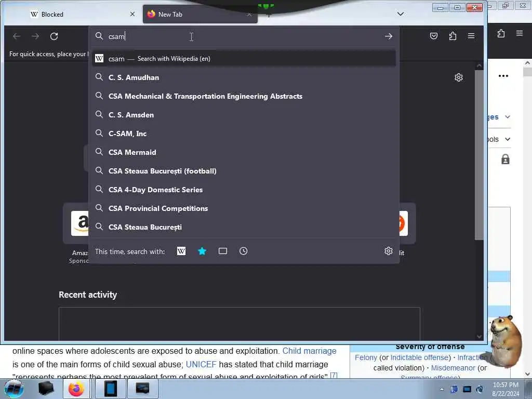Viewport: 532px width, 399px height.
Task: Open the Amazon sponsored shortcut tile
Action: pyautogui.click(x=79, y=223)
